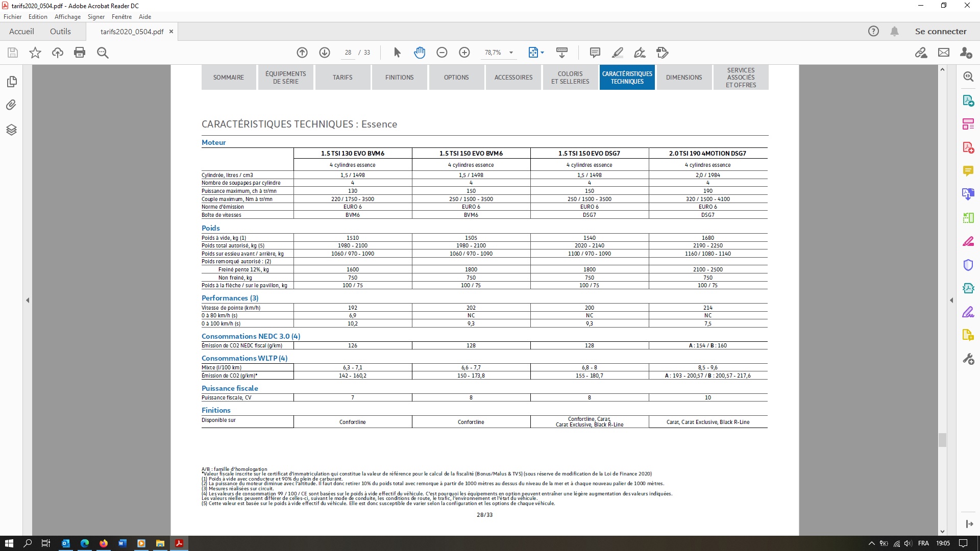Open the Attachments paperclip panel

tap(11, 105)
